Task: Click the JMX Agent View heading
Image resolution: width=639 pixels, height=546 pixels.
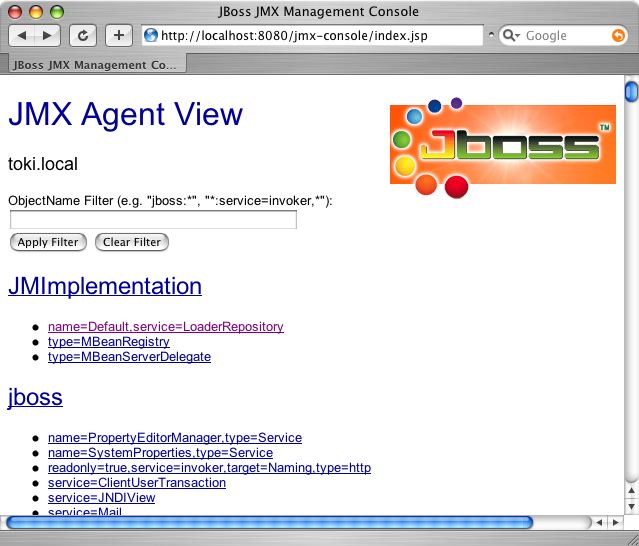Action: 126,114
